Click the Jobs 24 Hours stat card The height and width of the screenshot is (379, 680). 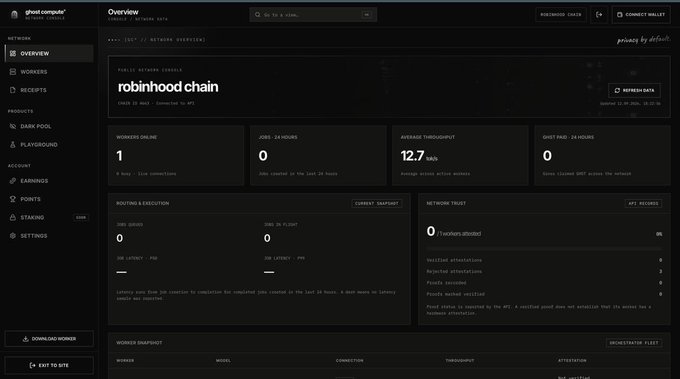click(x=318, y=156)
